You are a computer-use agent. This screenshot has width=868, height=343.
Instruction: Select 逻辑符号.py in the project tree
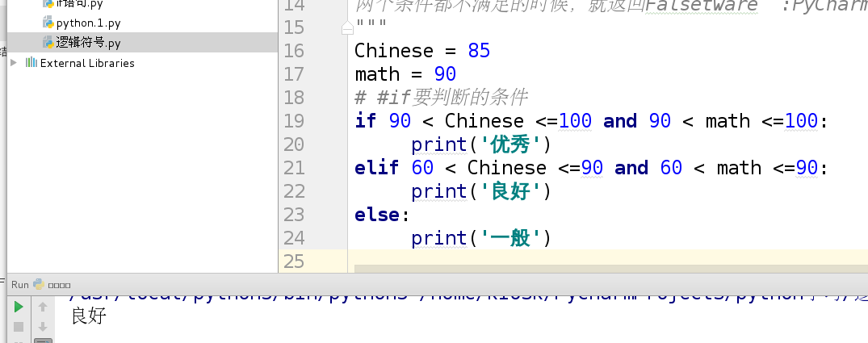tap(89, 43)
